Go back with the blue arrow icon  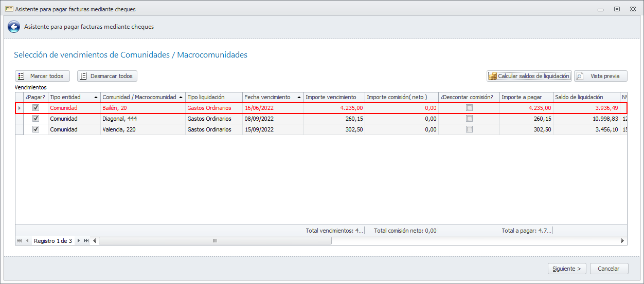14,27
